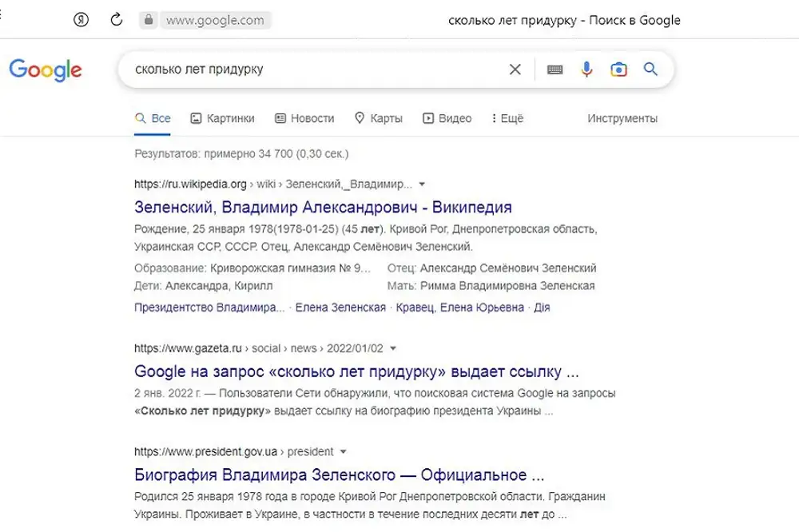Expand the Wikipedia result options arrow

coord(422,184)
